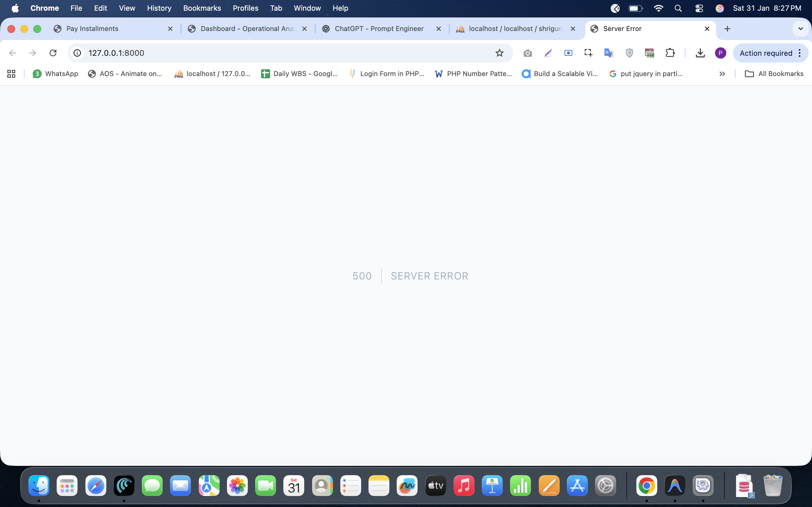Close the ChatGPT - Prompt Engineer tab
Image resolution: width=812 pixels, height=507 pixels.
pyautogui.click(x=438, y=29)
